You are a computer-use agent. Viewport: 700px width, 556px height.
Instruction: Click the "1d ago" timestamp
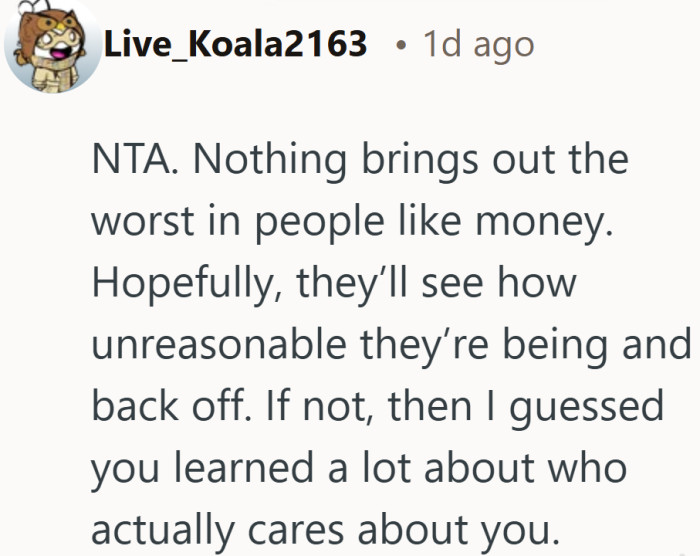[x=478, y=44]
